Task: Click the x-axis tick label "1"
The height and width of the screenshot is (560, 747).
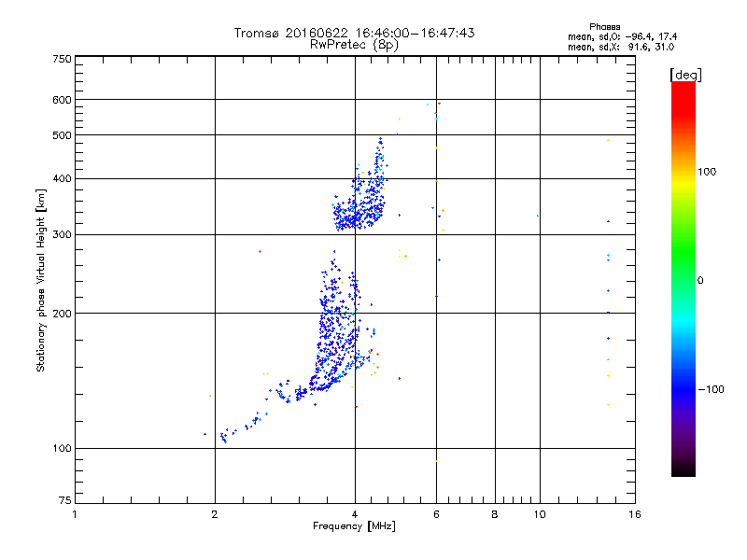Action: [x=75, y=514]
